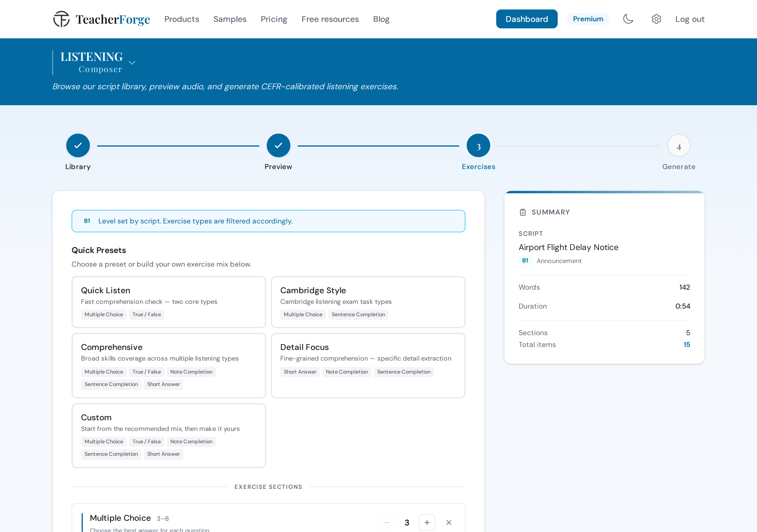The height and width of the screenshot is (532, 757).
Task: Choose the Cambridge Style preset card
Action: 368,302
